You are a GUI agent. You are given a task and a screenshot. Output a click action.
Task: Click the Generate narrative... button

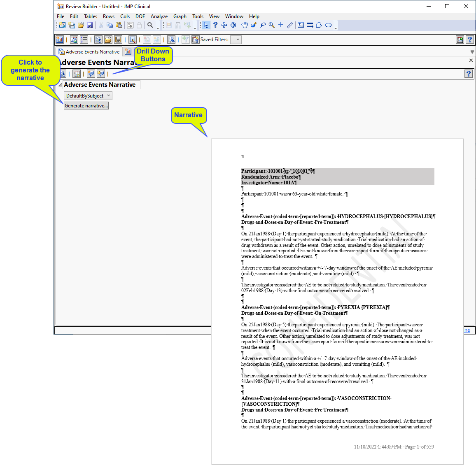pos(86,106)
